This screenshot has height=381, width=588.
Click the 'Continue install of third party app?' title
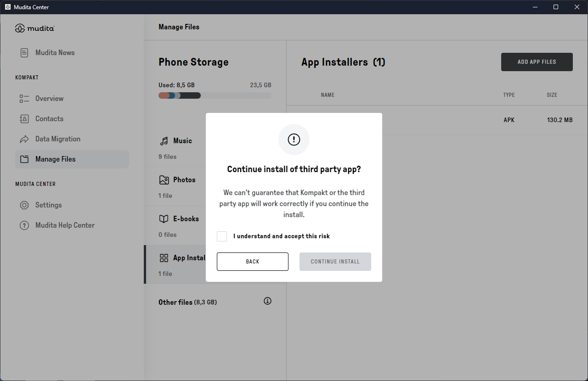294,169
